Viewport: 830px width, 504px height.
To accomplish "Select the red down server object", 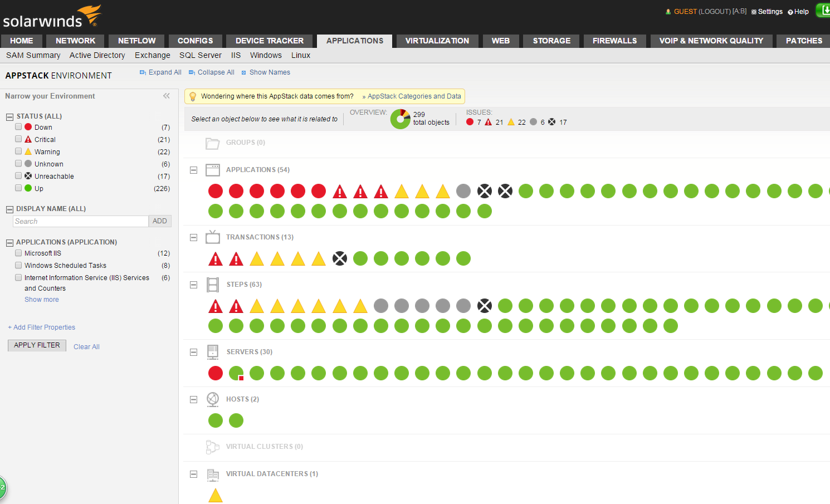I will coord(216,373).
